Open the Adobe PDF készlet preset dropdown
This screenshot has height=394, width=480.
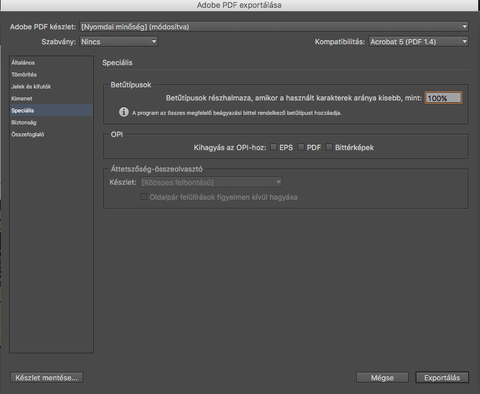click(x=274, y=27)
